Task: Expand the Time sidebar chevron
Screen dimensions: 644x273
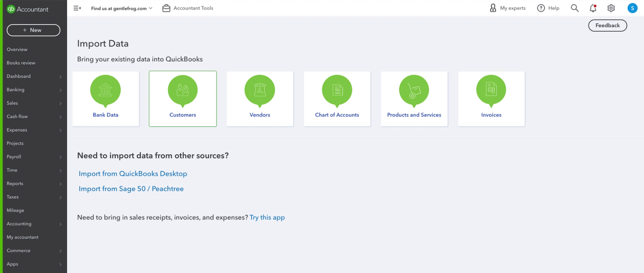Action: click(x=60, y=171)
